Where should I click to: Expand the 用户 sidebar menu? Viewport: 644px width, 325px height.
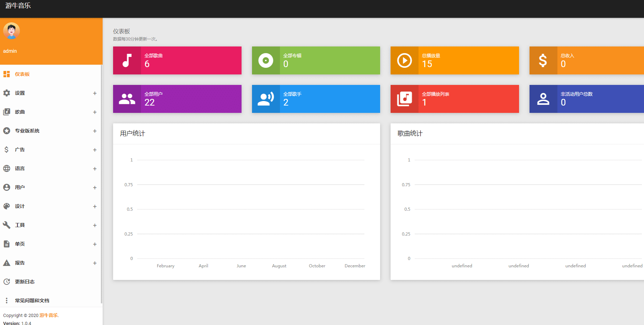(51, 187)
